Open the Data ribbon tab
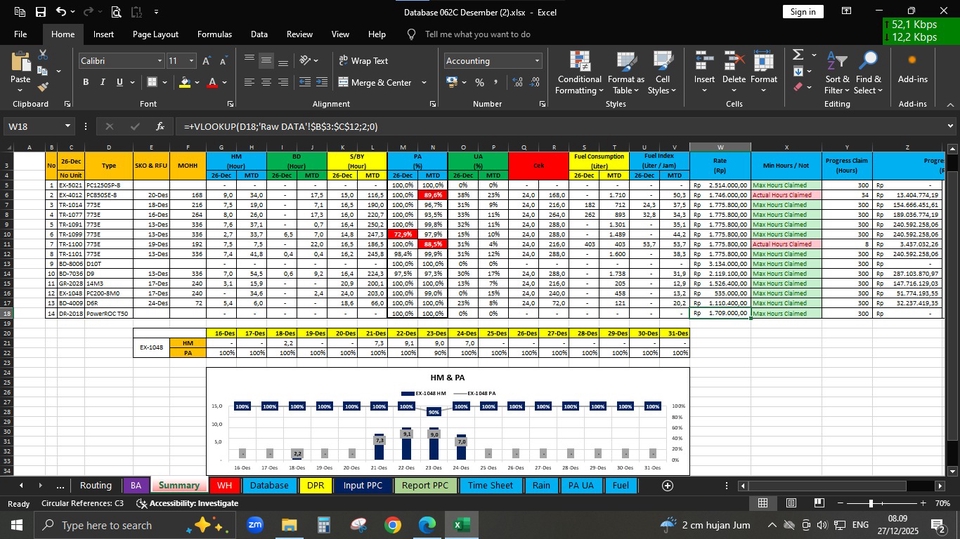The width and height of the screenshot is (960, 539). pyautogui.click(x=259, y=34)
